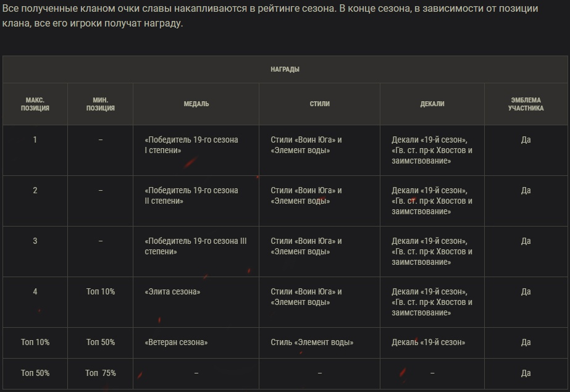Select the «МЕДАЛЬ» column header

pos(196,104)
